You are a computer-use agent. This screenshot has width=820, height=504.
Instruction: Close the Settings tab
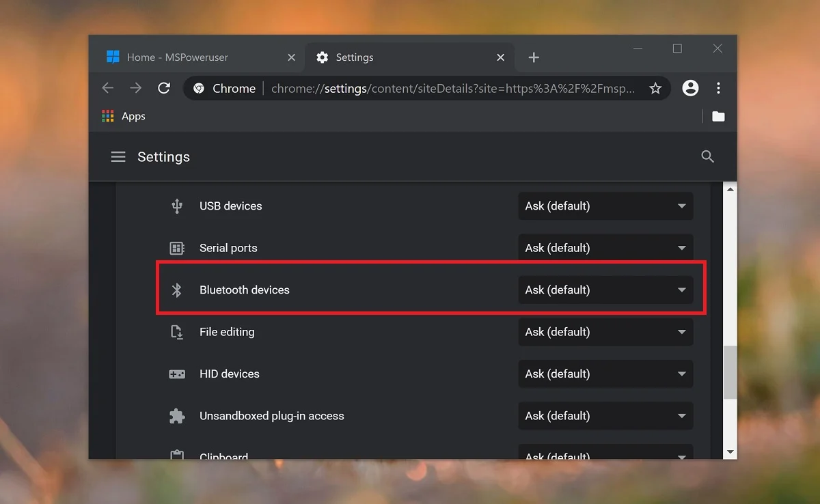tap(500, 57)
